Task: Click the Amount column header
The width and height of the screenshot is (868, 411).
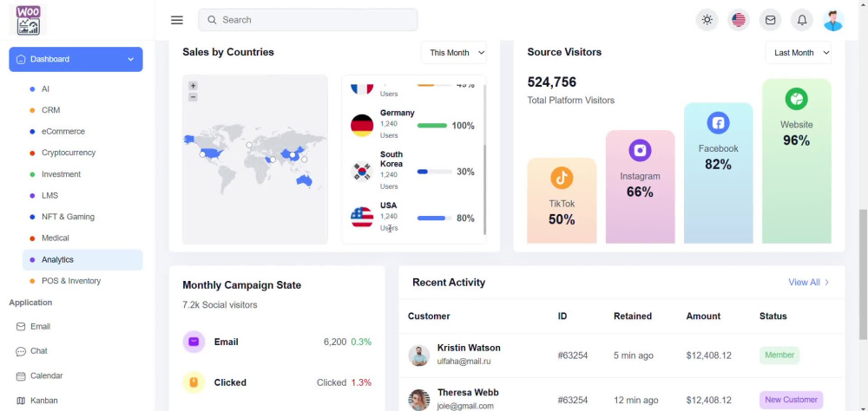Action: [x=704, y=316]
